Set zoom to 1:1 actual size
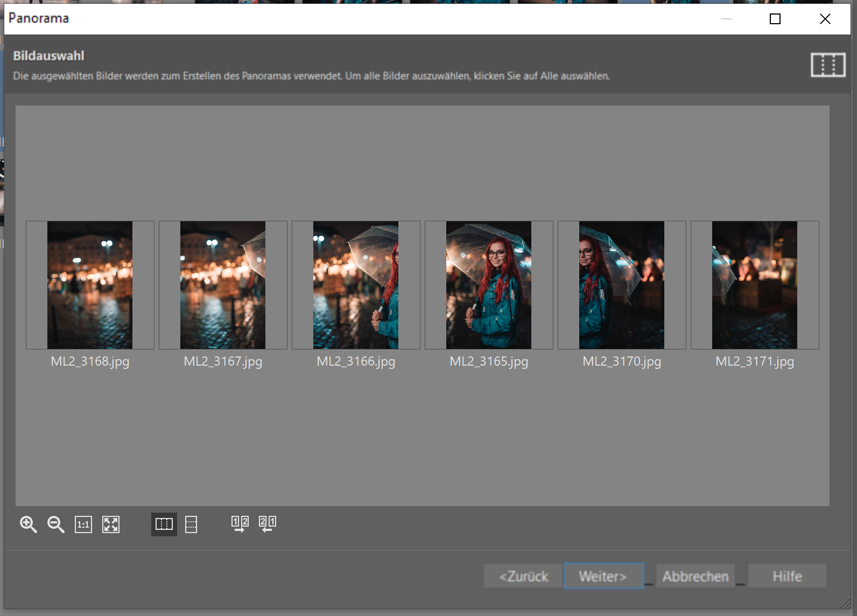Viewport: 857px width, 616px height. pyautogui.click(x=83, y=524)
